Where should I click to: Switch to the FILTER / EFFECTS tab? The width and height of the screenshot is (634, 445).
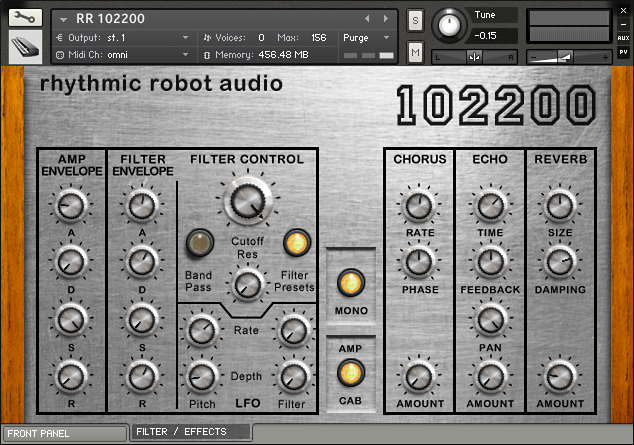[x=190, y=432]
